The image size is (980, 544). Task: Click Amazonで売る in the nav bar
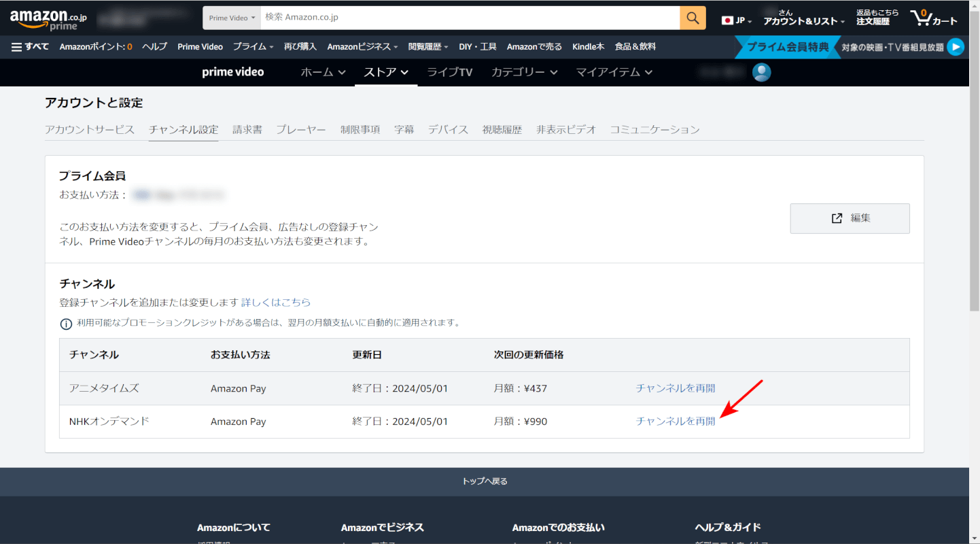pyautogui.click(x=534, y=47)
